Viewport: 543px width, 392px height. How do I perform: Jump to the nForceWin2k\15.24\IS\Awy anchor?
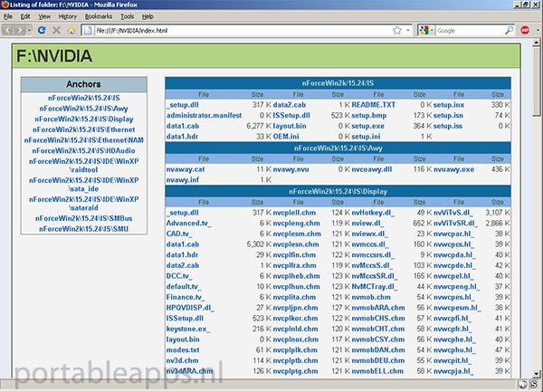click(x=84, y=109)
